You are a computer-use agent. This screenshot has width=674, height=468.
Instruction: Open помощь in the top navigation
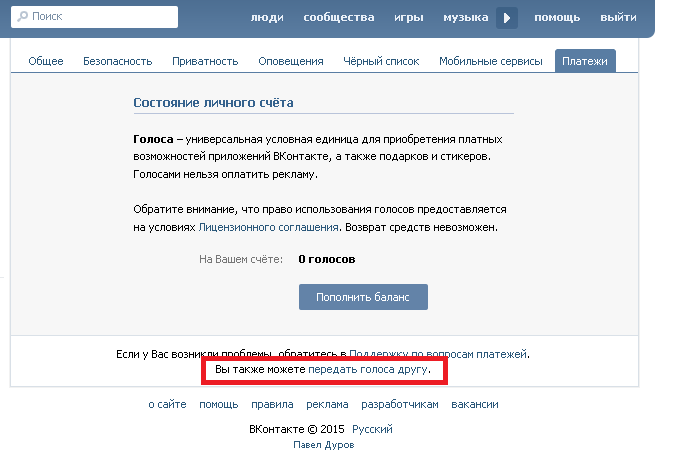pos(557,18)
